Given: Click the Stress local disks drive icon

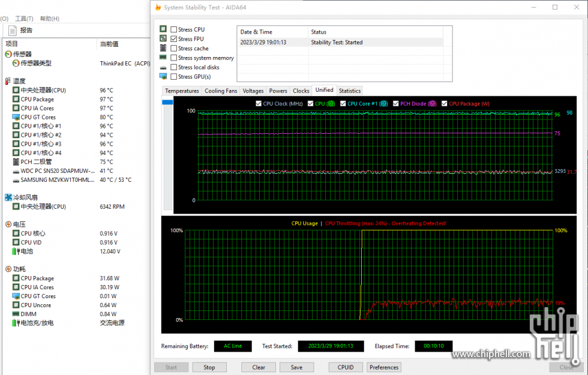Looking at the screenshot, I should pos(163,67).
